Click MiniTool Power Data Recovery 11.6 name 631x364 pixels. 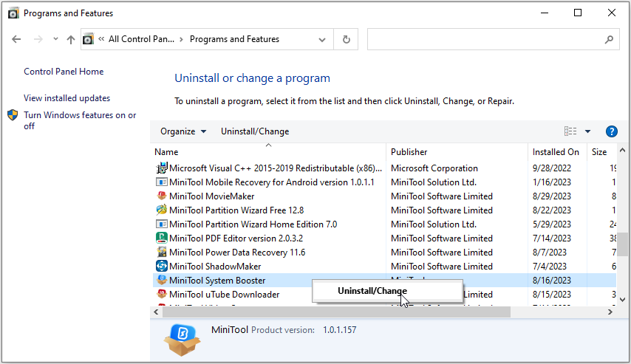coord(237,253)
